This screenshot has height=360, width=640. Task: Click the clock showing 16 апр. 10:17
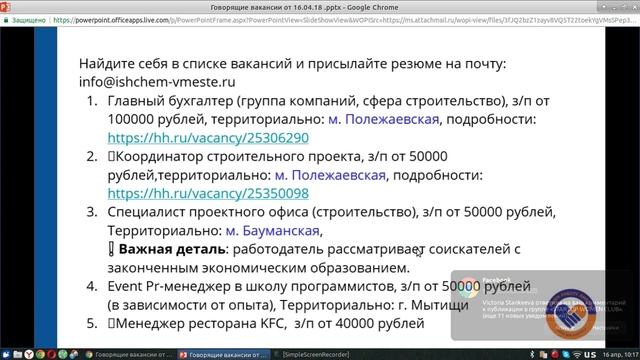pos(620,354)
